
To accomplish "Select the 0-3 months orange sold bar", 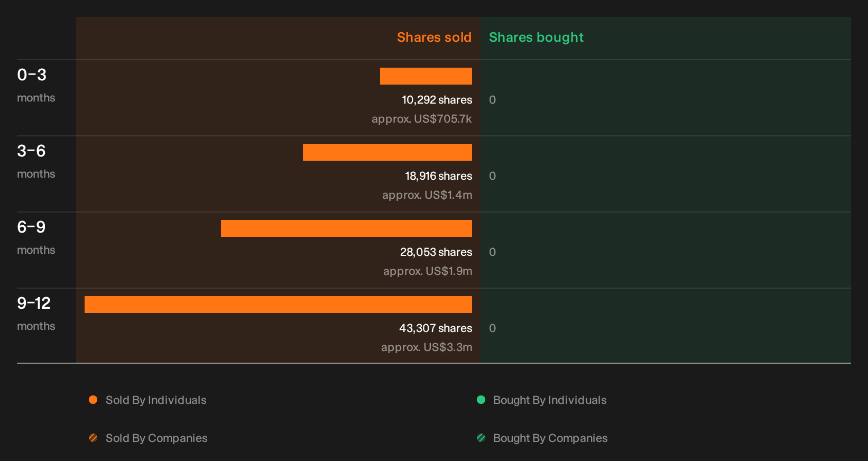I will pyautogui.click(x=426, y=76).
